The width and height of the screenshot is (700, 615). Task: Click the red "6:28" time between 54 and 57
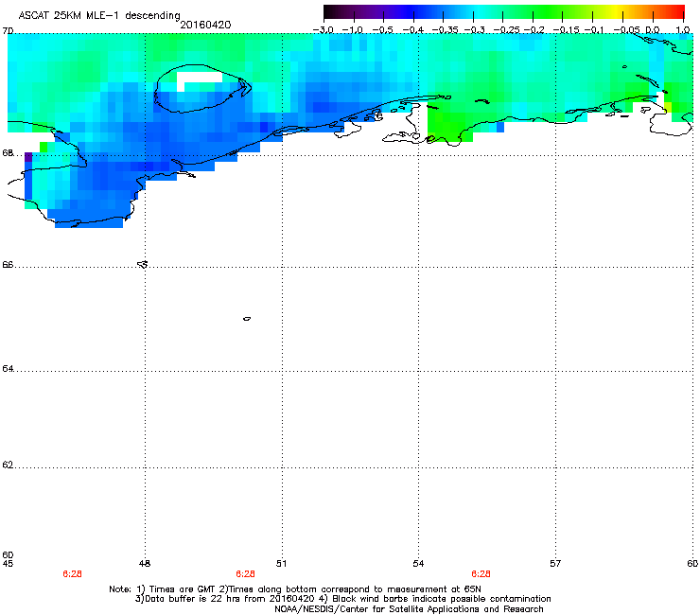[481, 574]
